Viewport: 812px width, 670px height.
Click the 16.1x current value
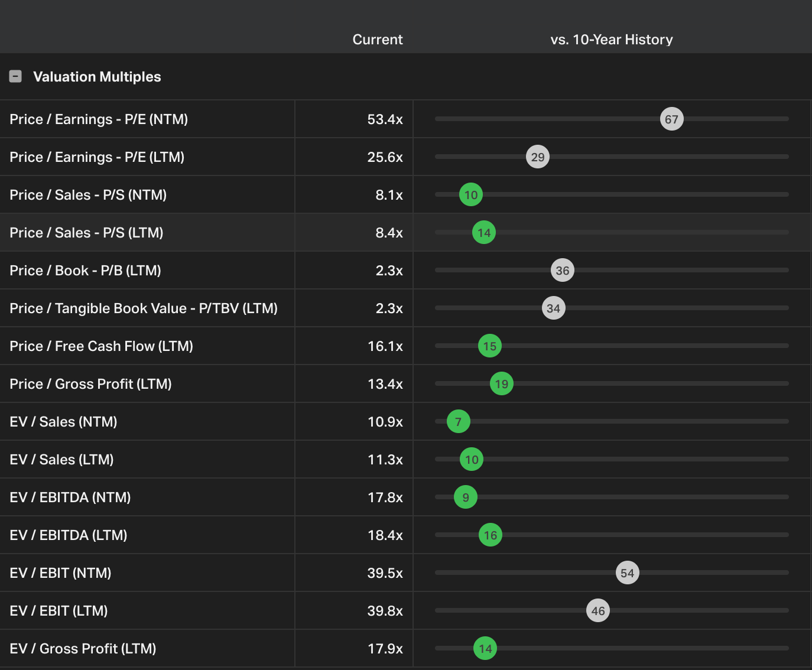click(x=385, y=346)
